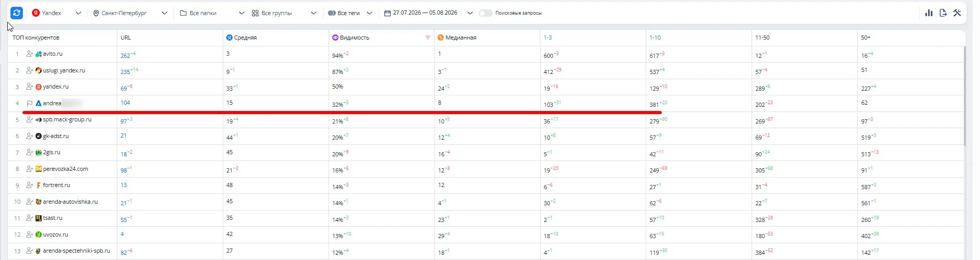Open URL count 97 for spb.mack-group.ru
980x260 pixels.
[124, 121]
